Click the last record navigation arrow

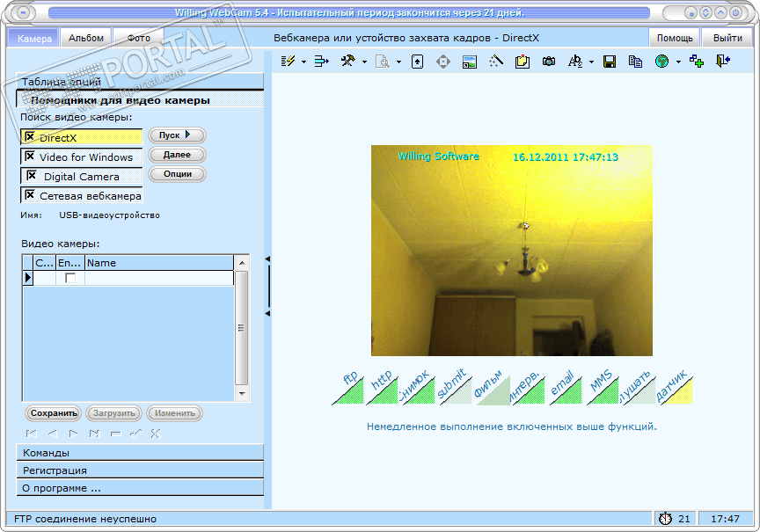click(x=94, y=434)
